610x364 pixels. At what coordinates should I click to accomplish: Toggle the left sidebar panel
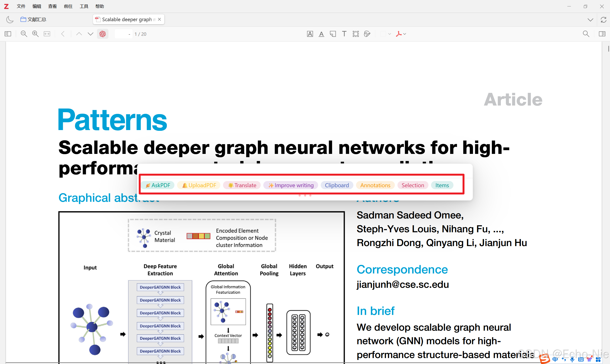[8, 34]
